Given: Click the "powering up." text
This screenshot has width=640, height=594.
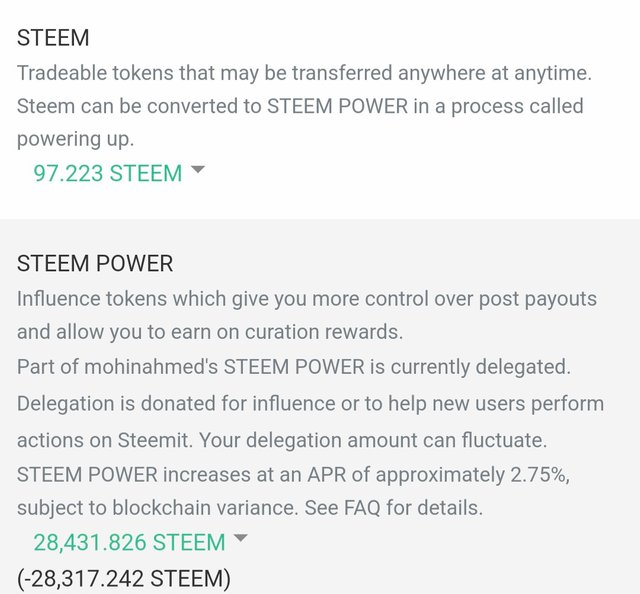Looking at the screenshot, I should (75, 139).
